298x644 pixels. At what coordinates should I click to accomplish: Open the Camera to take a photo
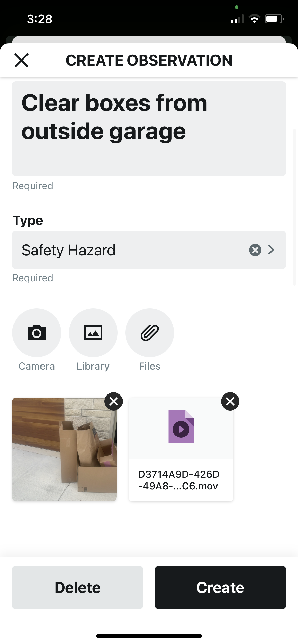(37, 332)
